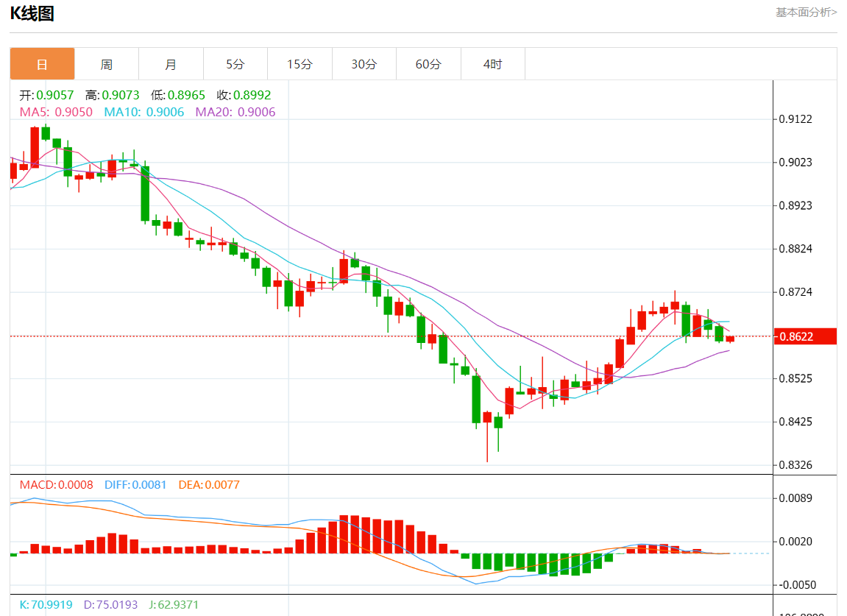Select the MA10 indicator label
Screen dimensions: 847x616
(143, 112)
